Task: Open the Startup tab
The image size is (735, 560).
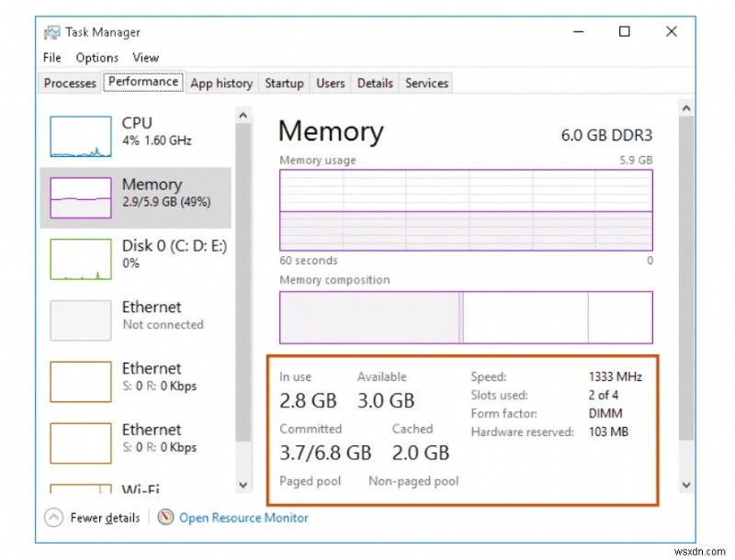Action: tap(284, 83)
